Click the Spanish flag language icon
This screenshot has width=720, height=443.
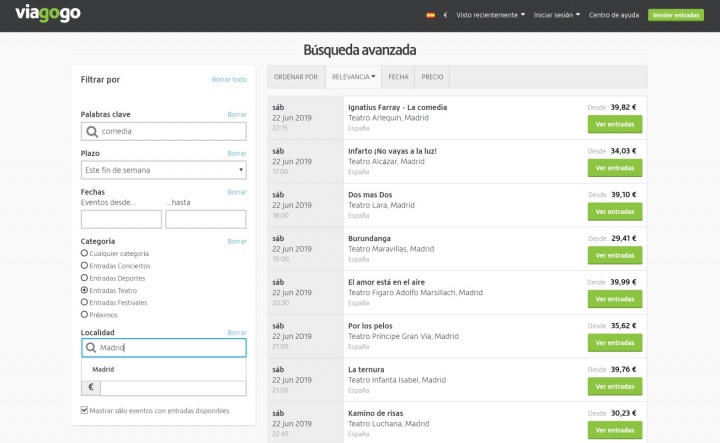[430, 15]
